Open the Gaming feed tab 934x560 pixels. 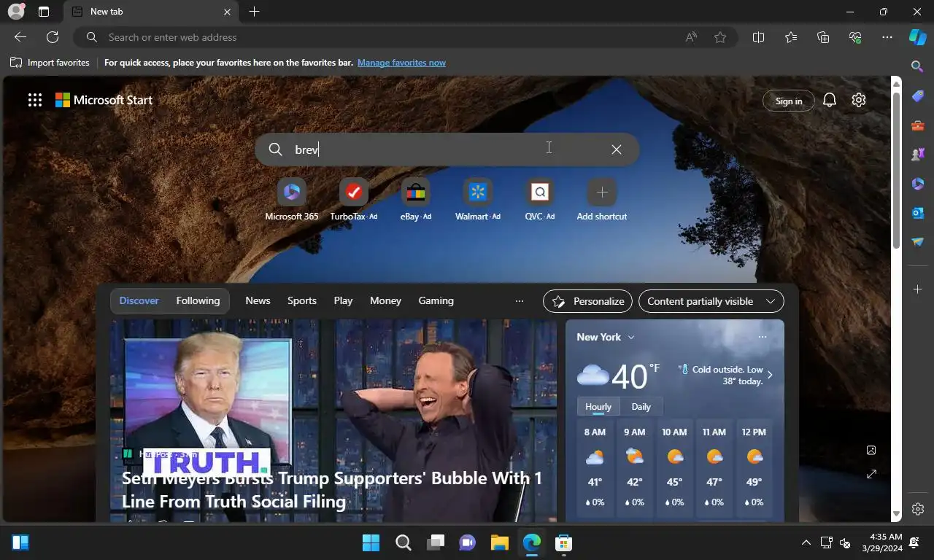click(436, 300)
